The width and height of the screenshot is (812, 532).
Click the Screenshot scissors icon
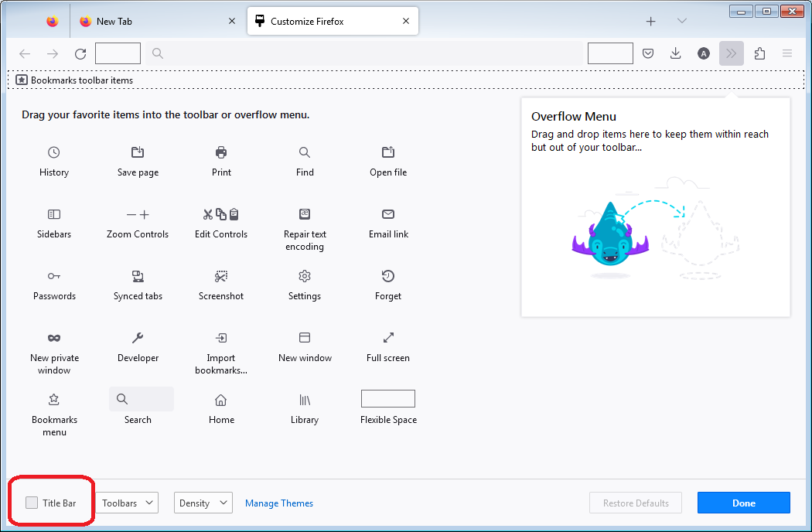(221, 276)
